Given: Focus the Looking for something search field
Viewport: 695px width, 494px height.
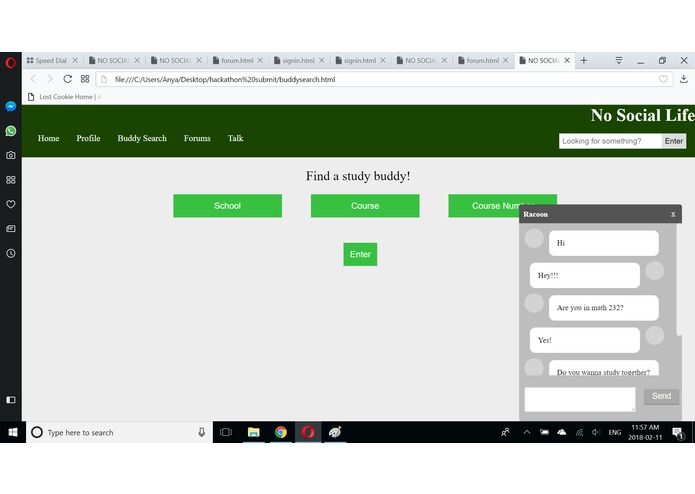Looking at the screenshot, I should click(610, 141).
